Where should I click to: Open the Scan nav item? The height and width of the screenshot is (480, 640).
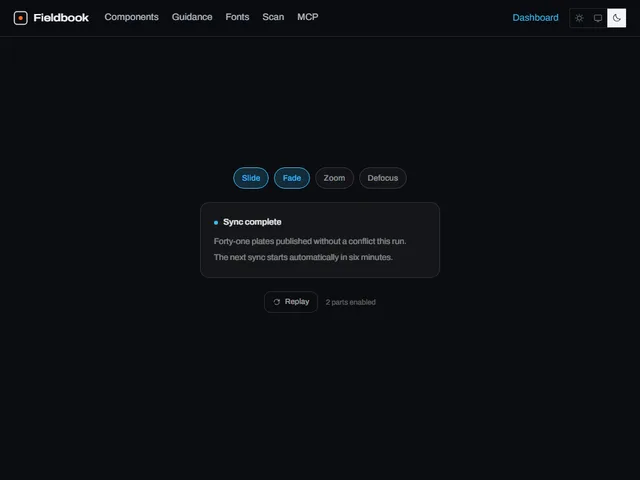(x=273, y=17)
